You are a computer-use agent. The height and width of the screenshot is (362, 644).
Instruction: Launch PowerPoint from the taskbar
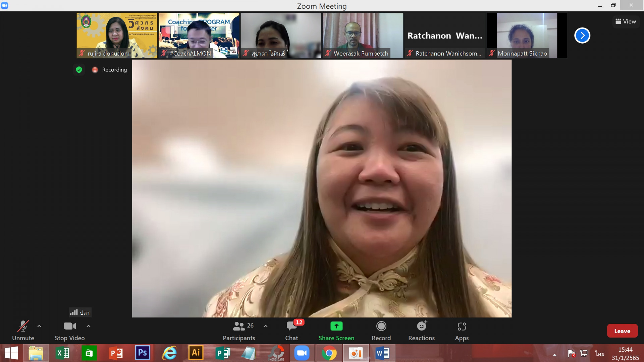pyautogui.click(x=116, y=353)
